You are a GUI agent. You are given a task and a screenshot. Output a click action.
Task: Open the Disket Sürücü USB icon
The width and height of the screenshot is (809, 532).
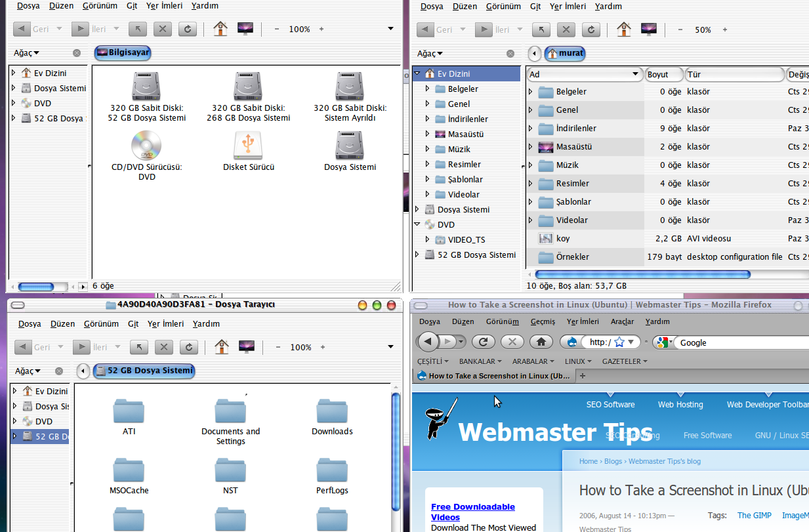pos(248,145)
